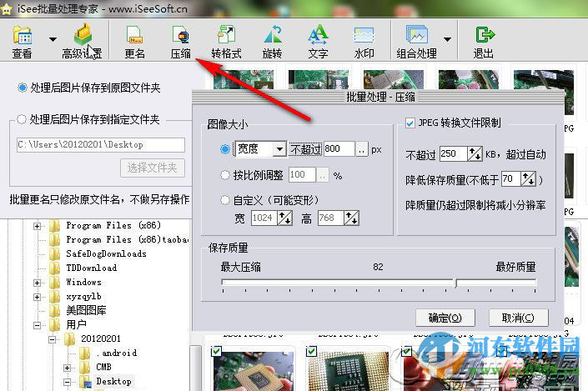This screenshot has height=391, width=588.
Task: Select the SafeDogDownloads folder
Action: tap(106, 253)
